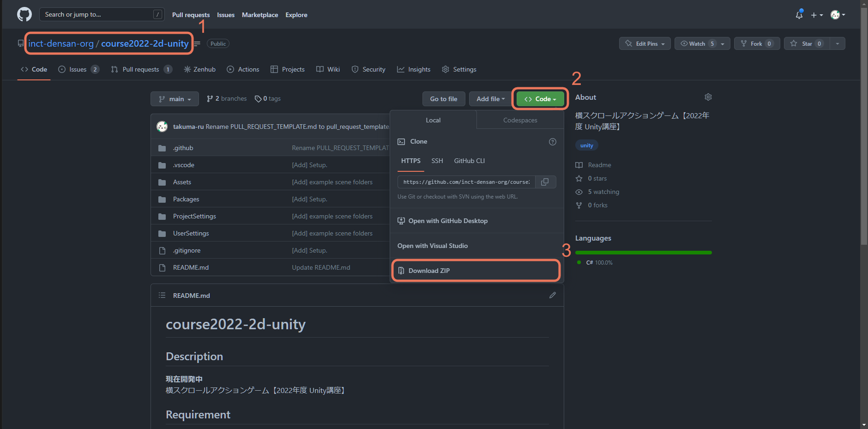Click Download ZIP
This screenshot has width=868, height=429.
(476, 271)
